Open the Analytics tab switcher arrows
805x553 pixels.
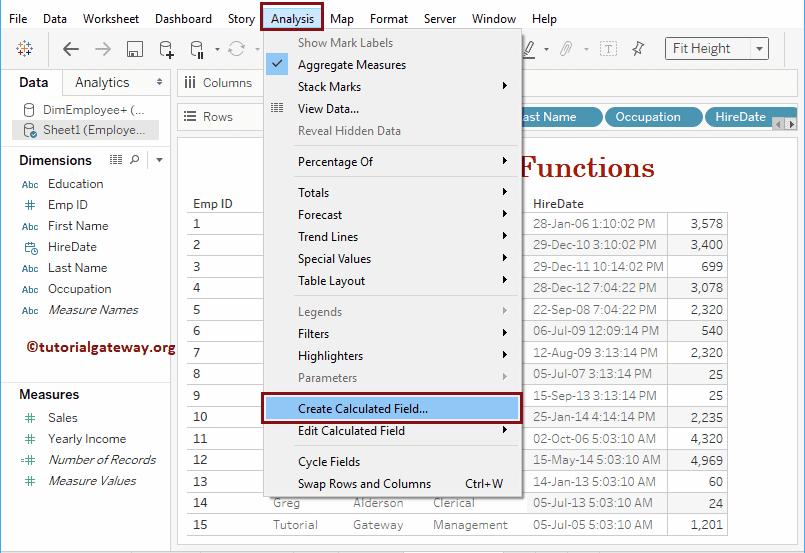point(160,82)
